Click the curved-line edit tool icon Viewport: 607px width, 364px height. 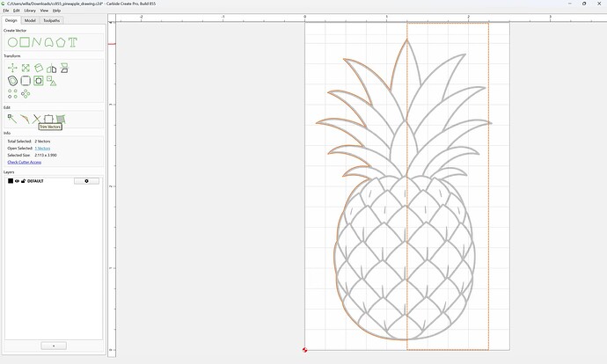point(25,119)
